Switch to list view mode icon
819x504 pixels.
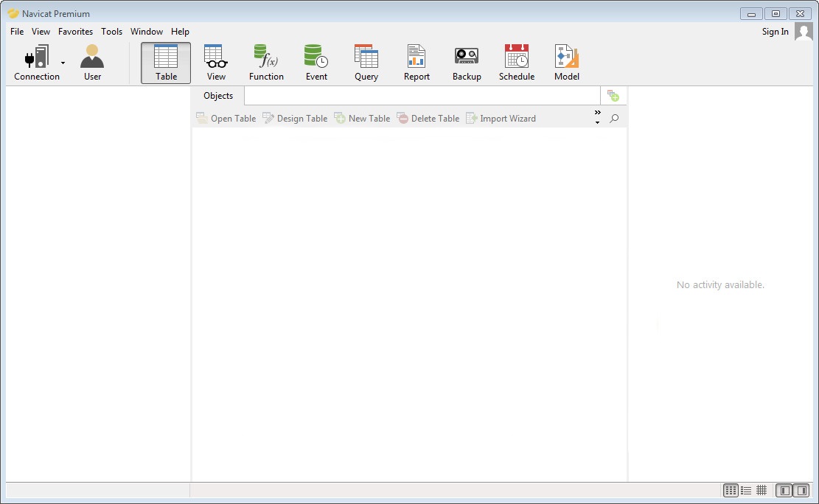tap(731, 491)
